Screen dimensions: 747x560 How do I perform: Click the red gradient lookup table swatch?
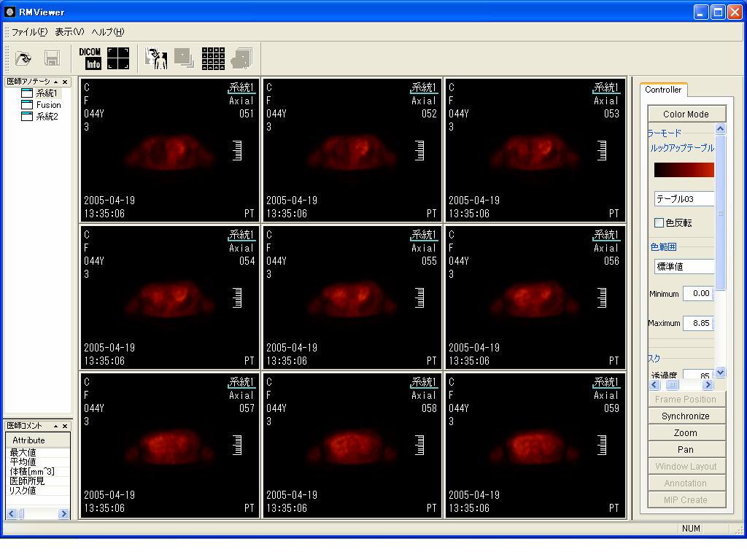coord(684,170)
